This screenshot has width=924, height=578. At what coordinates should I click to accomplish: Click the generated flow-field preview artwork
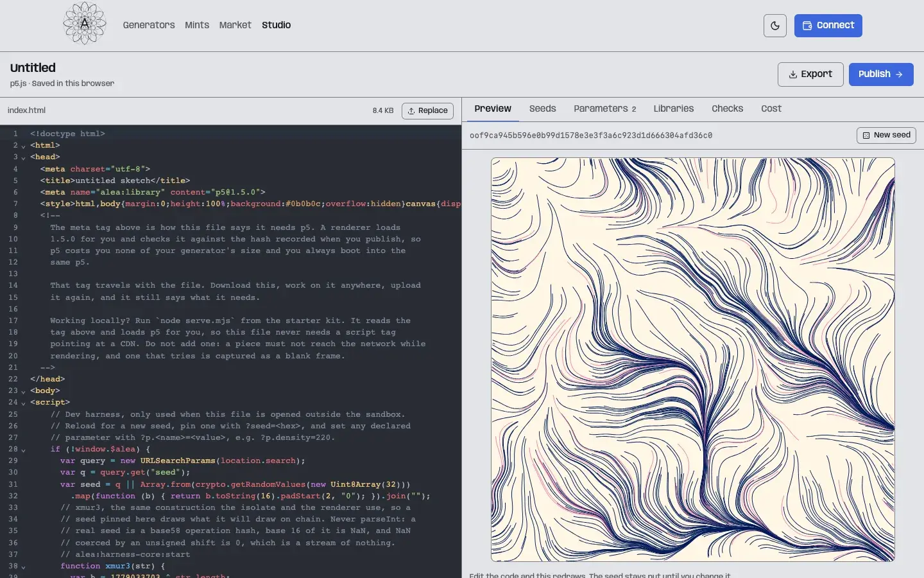pos(693,360)
